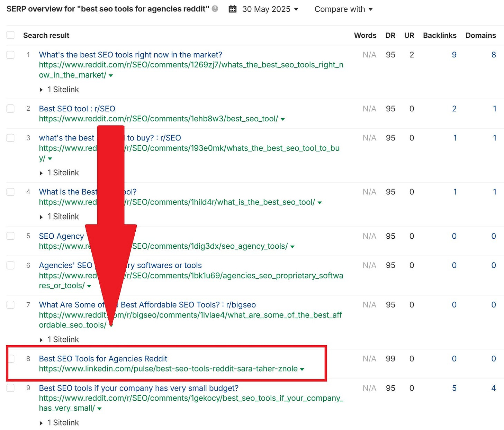This screenshot has width=504, height=430.
Task: Toggle the select-all checkbox in the header
Action: pos(10,35)
